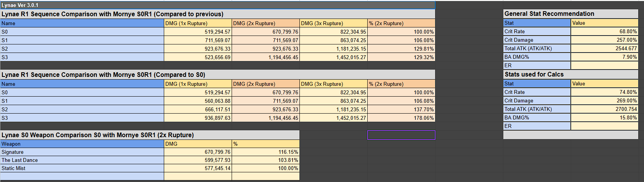The image size is (644, 182).
Task: Click '% (2x Rupture)' header in Compared to previous table
Action: click(401, 23)
